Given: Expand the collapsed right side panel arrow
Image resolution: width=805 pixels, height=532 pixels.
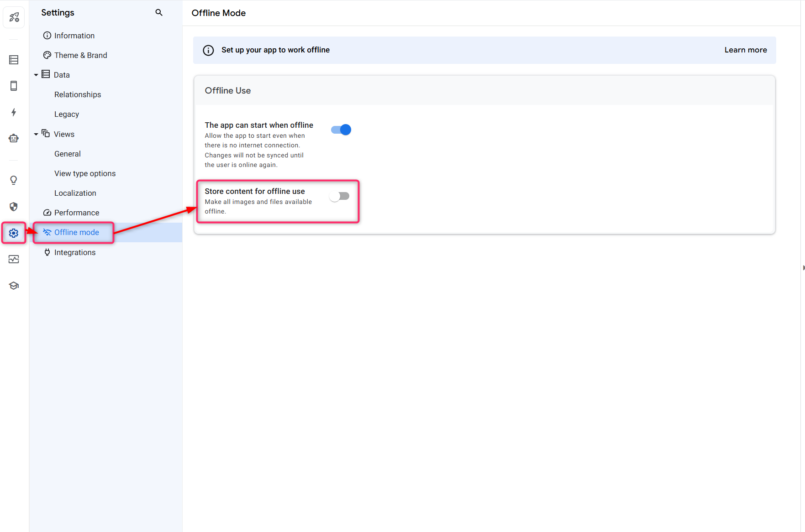Looking at the screenshot, I should tap(803, 267).
